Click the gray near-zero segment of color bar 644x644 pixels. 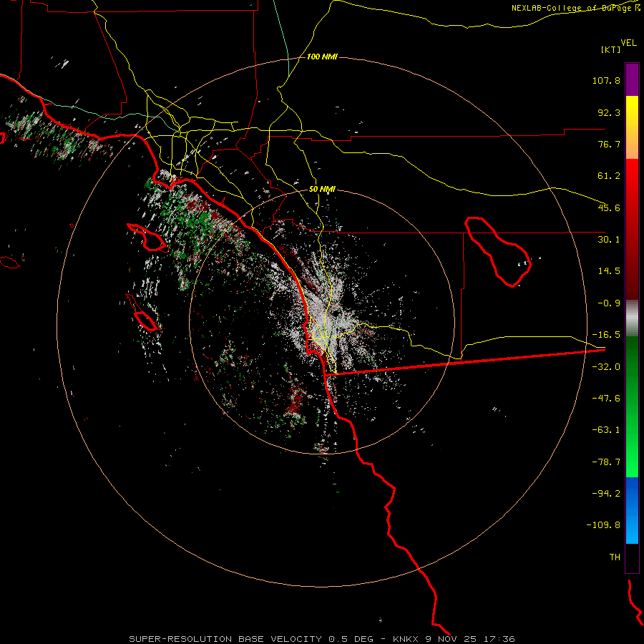pyautogui.click(x=632, y=318)
